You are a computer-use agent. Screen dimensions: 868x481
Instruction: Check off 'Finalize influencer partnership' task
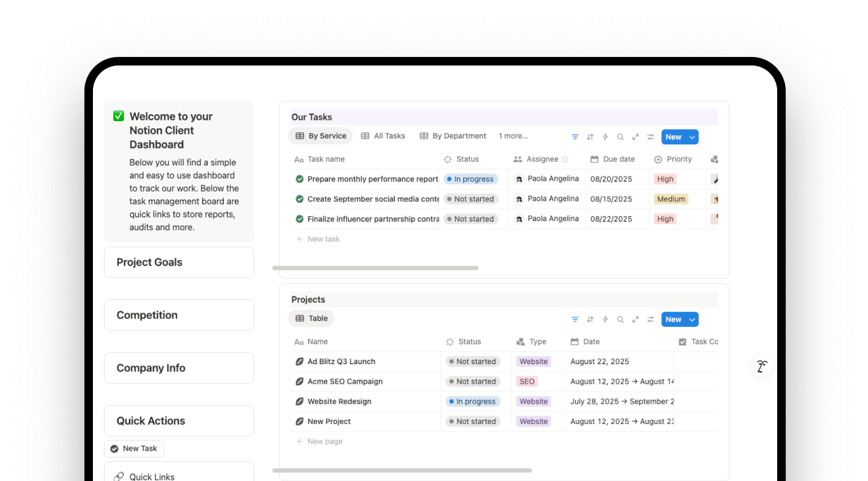pyautogui.click(x=299, y=219)
